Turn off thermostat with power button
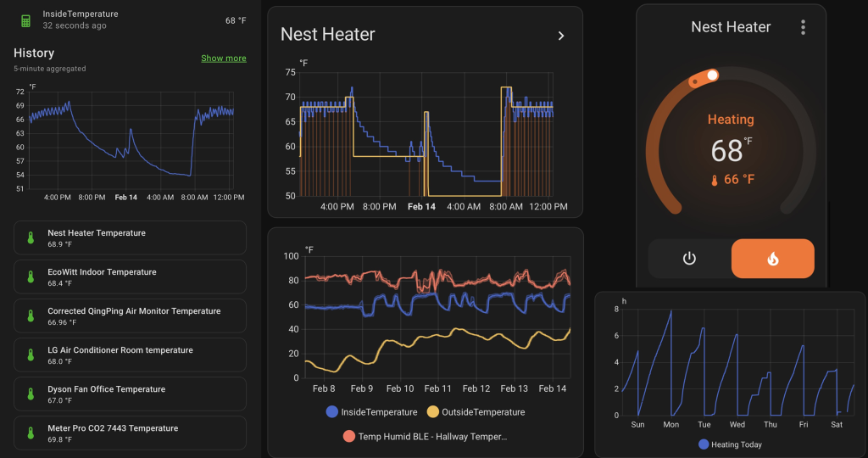The image size is (868, 458). click(x=689, y=259)
